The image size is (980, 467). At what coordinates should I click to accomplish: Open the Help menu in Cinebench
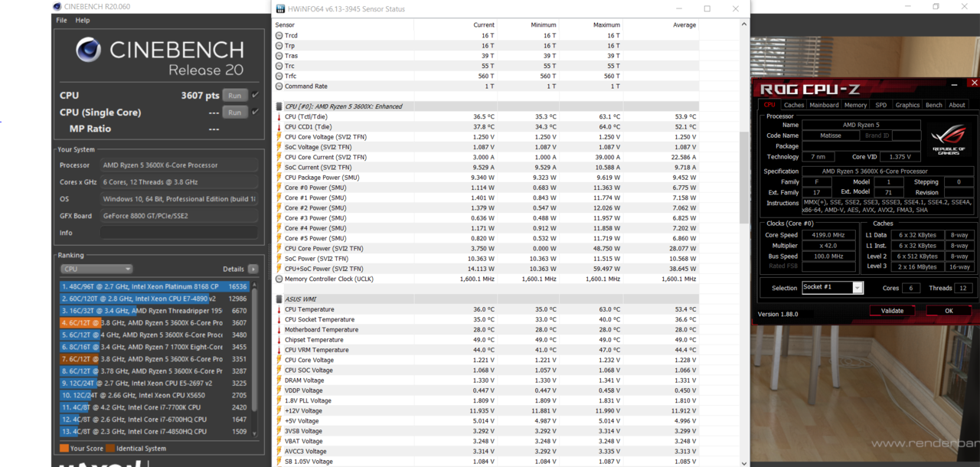pyautogui.click(x=83, y=20)
